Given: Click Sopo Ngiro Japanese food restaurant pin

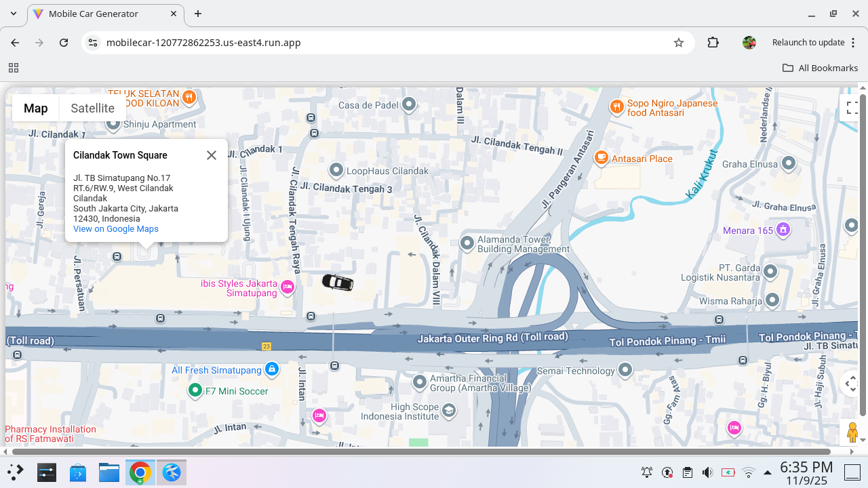Looking at the screenshot, I should click(616, 106).
